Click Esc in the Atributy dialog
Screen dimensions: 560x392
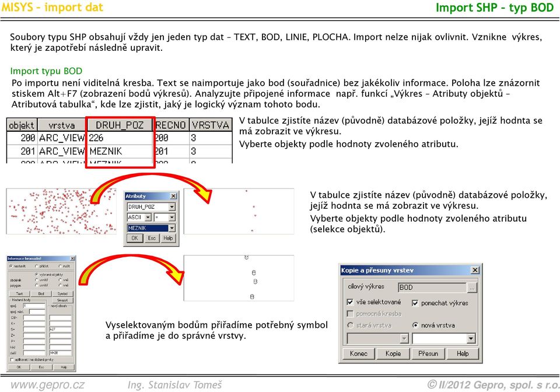click(x=152, y=238)
